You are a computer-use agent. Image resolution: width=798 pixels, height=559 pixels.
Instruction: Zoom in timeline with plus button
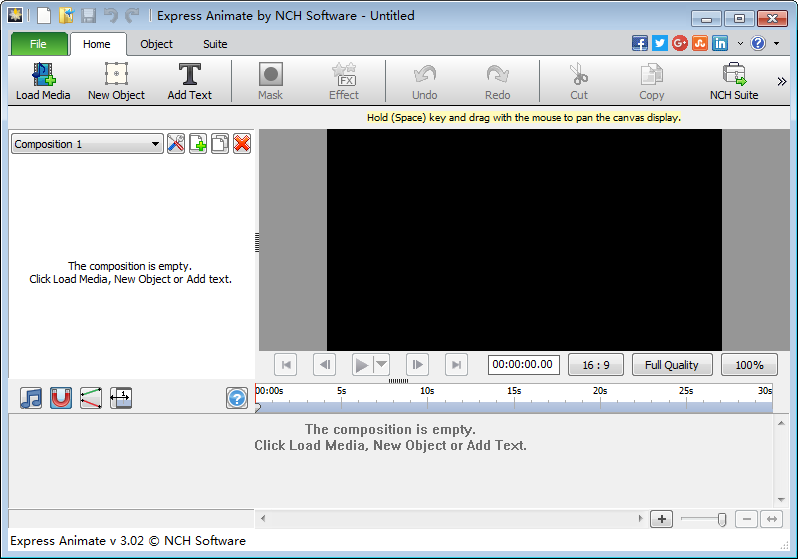click(662, 519)
